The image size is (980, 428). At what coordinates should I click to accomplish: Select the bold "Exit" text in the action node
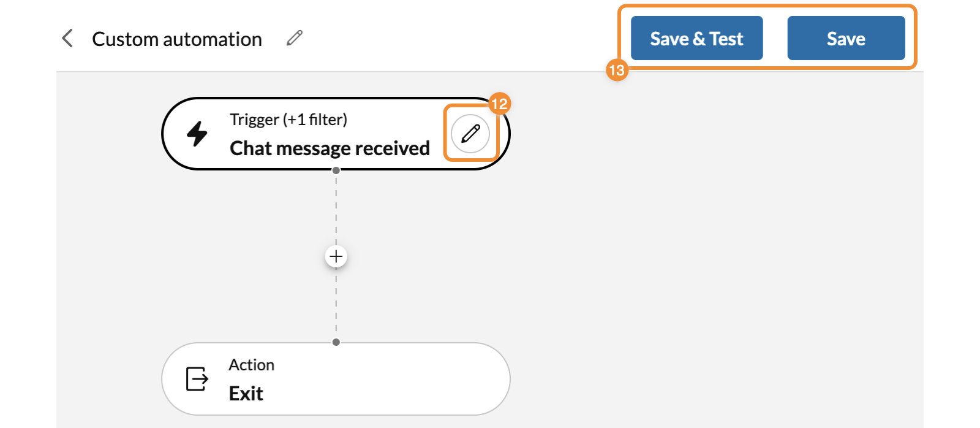(x=246, y=394)
